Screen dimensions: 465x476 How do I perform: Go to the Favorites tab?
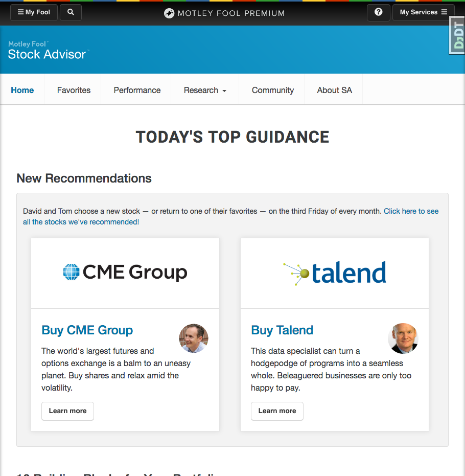(74, 90)
